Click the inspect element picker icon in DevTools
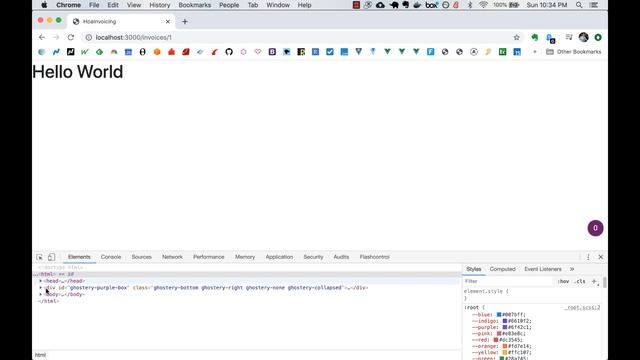 [x=39, y=257]
